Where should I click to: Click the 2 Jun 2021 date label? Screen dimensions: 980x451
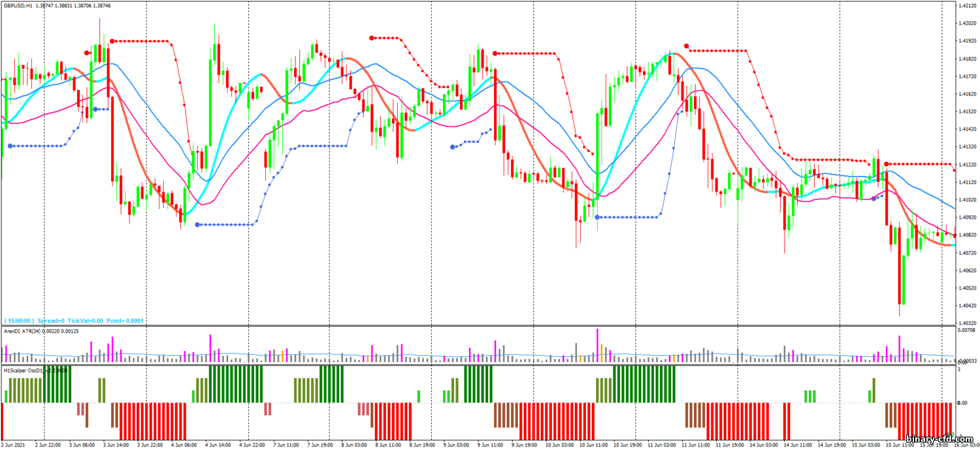coord(13,445)
